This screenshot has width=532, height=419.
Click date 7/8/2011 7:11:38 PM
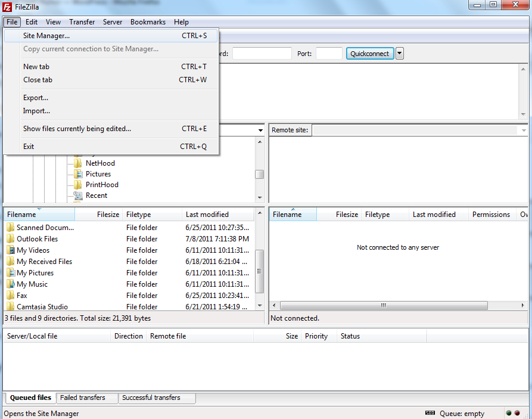(x=217, y=238)
